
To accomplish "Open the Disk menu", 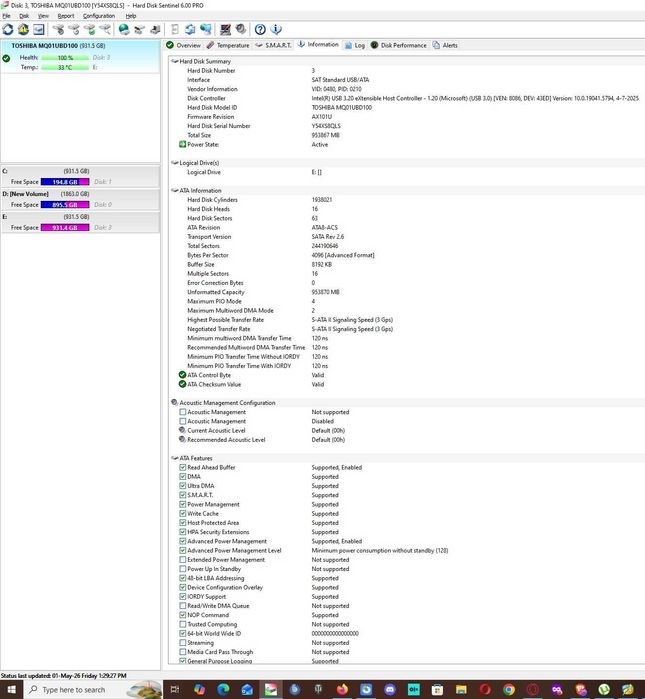I will tap(24, 16).
